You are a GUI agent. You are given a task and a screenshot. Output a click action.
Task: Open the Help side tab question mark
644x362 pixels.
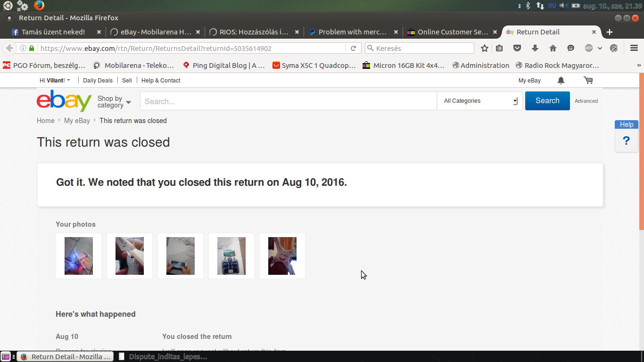point(626,140)
